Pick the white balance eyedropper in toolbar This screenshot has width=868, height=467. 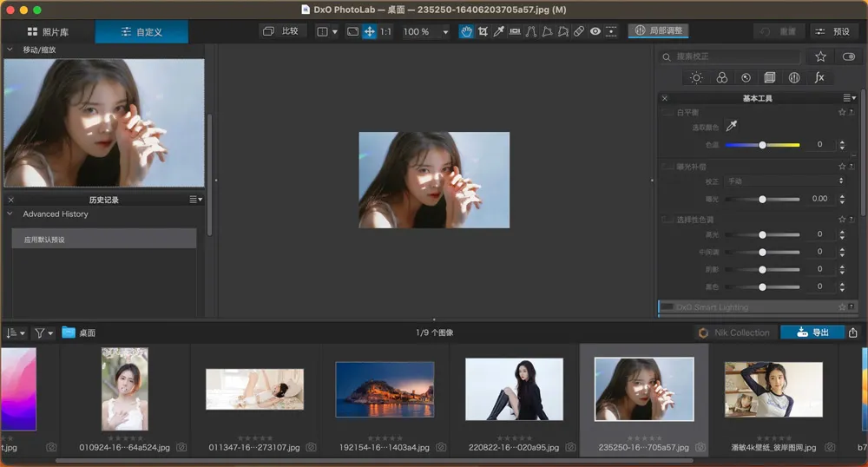(x=498, y=31)
